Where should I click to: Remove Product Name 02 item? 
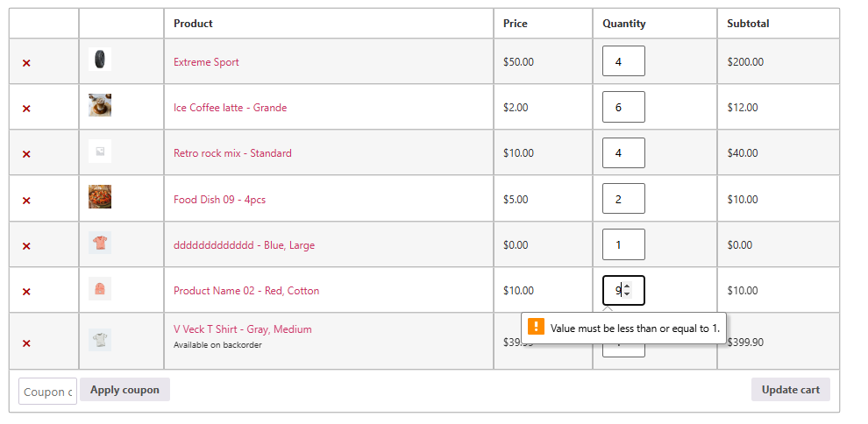point(26,292)
